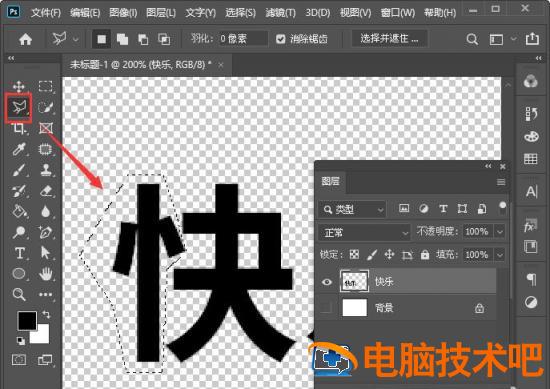Screen dimensions: 550x389
Task: Filter layers by type layer T icon
Action: [443, 209]
